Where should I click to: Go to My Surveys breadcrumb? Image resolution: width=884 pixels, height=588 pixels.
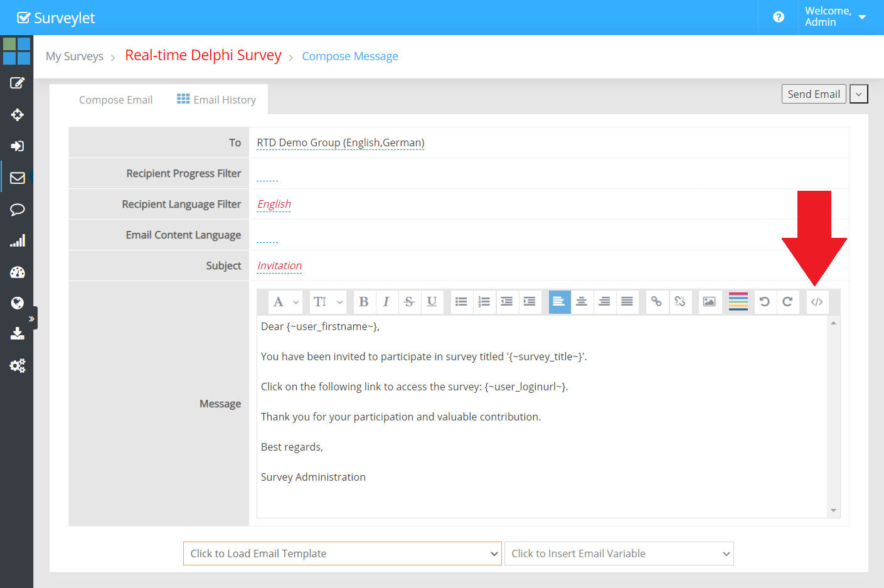pos(75,56)
